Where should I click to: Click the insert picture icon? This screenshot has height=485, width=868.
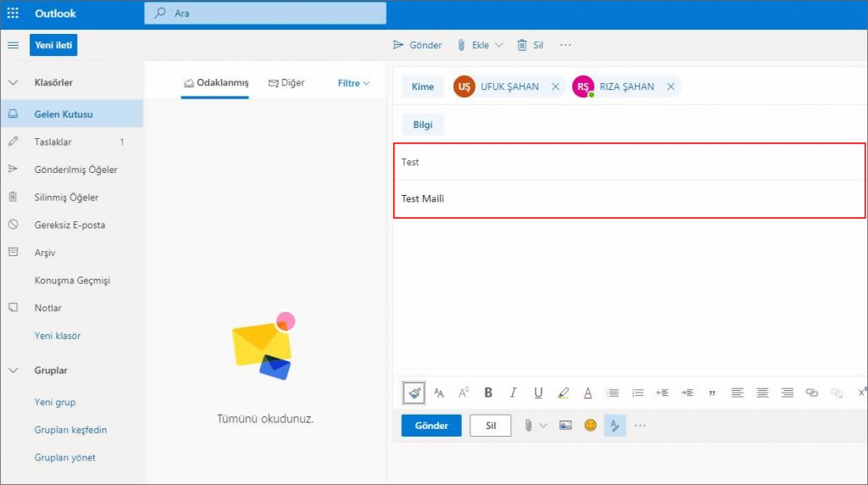tap(565, 425)
